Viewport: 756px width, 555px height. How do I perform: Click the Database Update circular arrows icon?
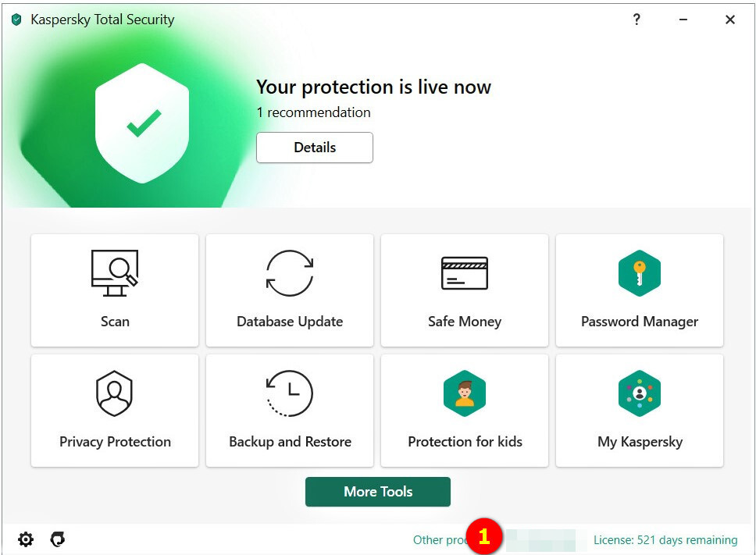290,272
